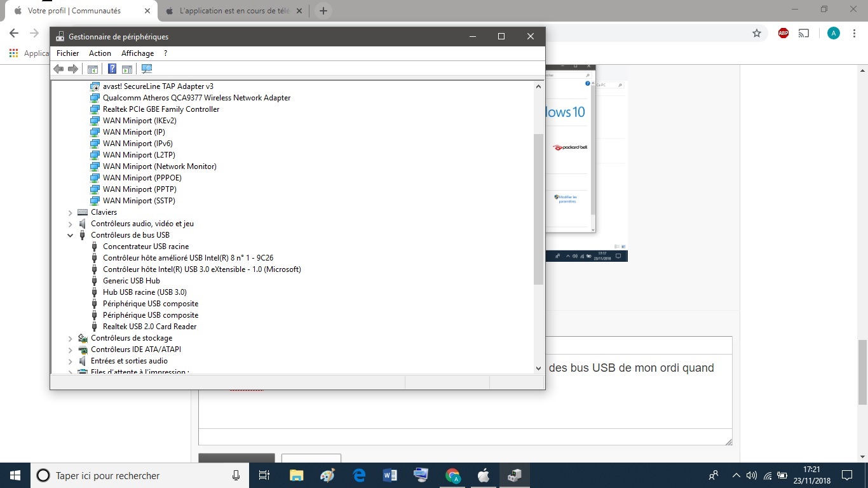
Task: Select Qualcomm Atheros QCA9377 Wireless Network Adapter
Action: point(196,98)
